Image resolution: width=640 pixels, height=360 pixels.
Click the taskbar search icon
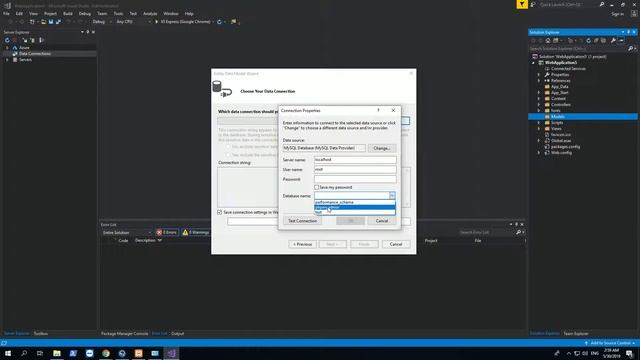(x=24, y=353)
